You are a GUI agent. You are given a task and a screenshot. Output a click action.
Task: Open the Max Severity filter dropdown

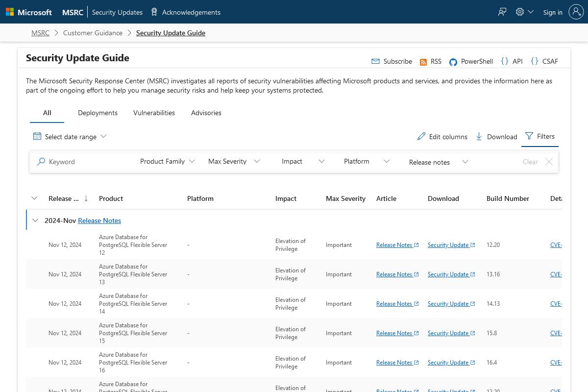(x=234, y=161)
